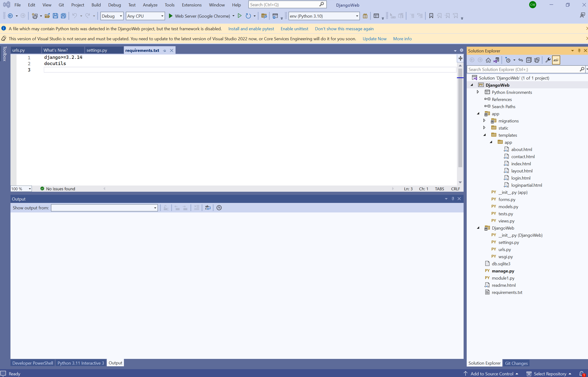The width and height of the screenshot is (588, 377).
Task: Open Solution Explorer home view
Action: [x=488, y=60]
